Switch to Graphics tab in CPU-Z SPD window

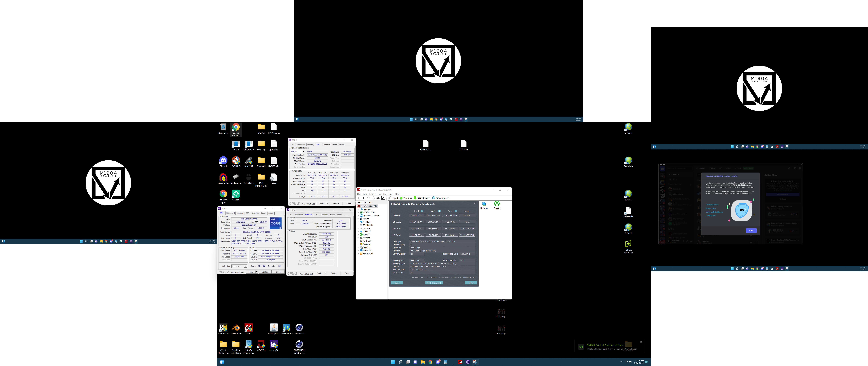327,145
